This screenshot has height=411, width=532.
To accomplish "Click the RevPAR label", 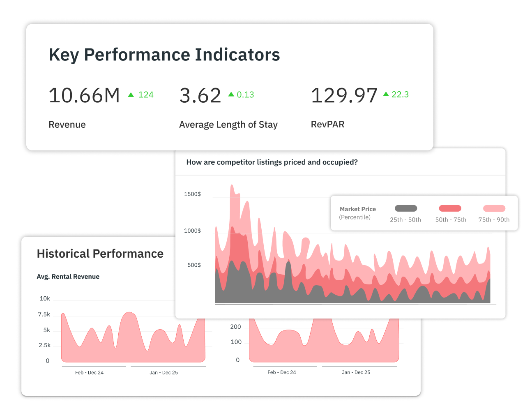I will pos(327,124).
